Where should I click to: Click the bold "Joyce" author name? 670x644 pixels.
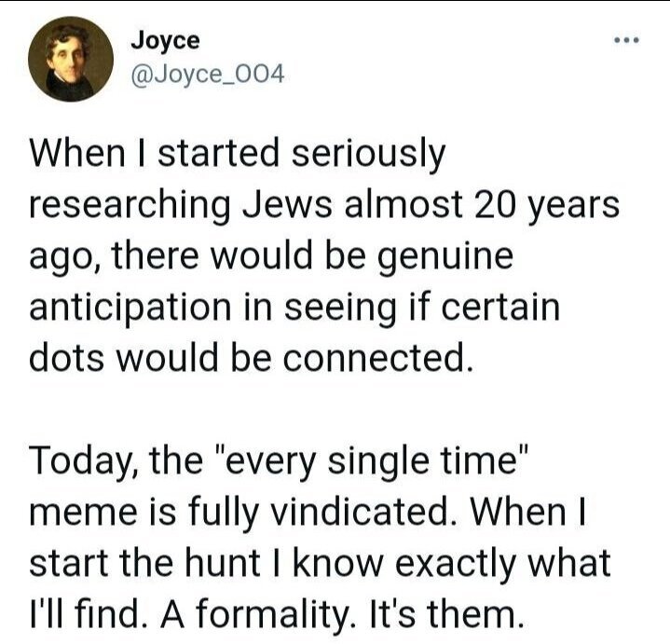pyautogui.click(x=165, y=41)
